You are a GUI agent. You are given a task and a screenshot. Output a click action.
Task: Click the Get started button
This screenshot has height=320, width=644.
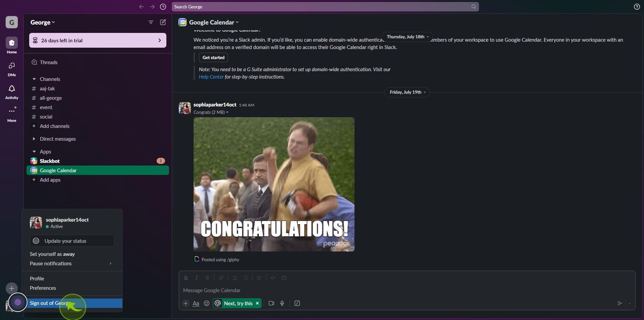(213, 57)
